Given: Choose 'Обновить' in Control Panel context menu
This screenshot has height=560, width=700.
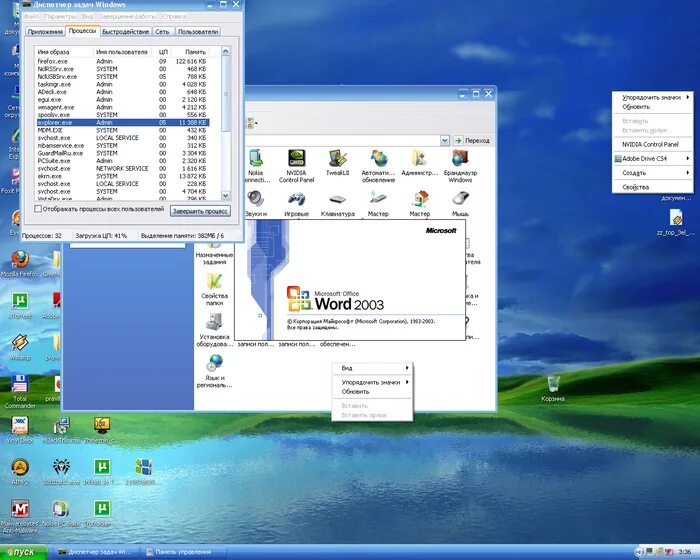Looking at the screenshot, I should [x=373, y=392].
